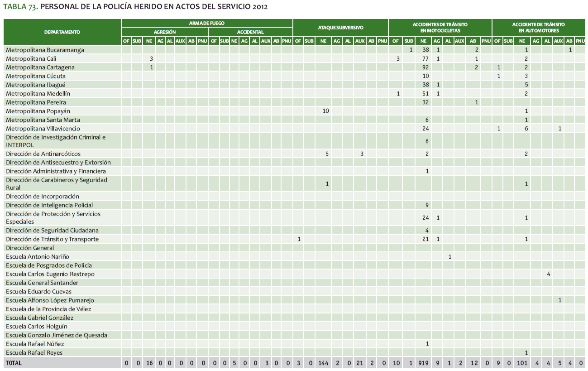Click the TOTAL row label
The height and width of the screenshot is (371, 588).
(14, 363)
